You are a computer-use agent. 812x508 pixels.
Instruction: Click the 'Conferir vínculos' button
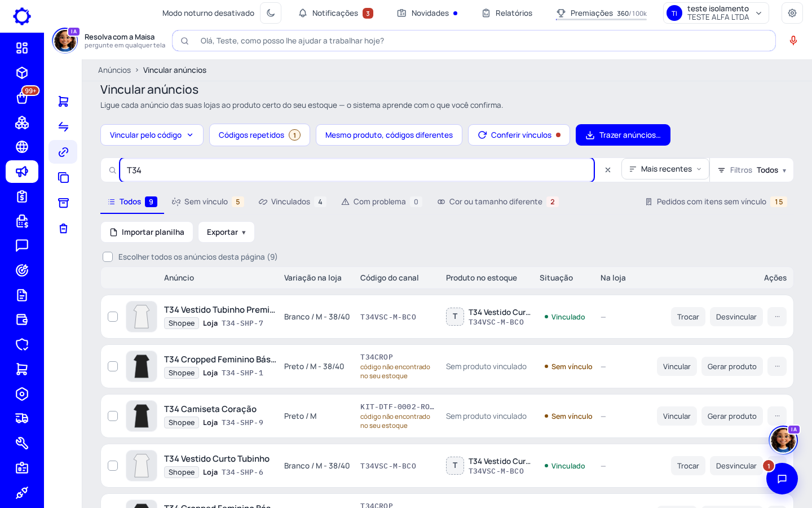519,135
